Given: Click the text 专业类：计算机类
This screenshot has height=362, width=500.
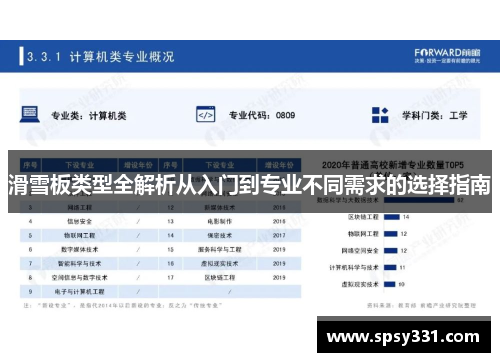Looking at the screenshot, I should point(89,116).
